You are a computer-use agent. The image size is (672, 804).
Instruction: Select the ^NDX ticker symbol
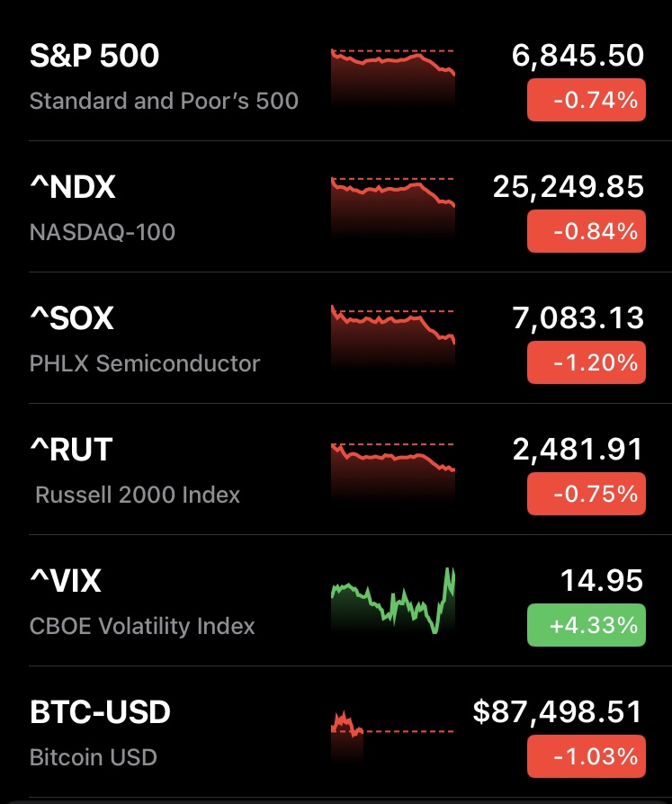click(x=73, y=188)
